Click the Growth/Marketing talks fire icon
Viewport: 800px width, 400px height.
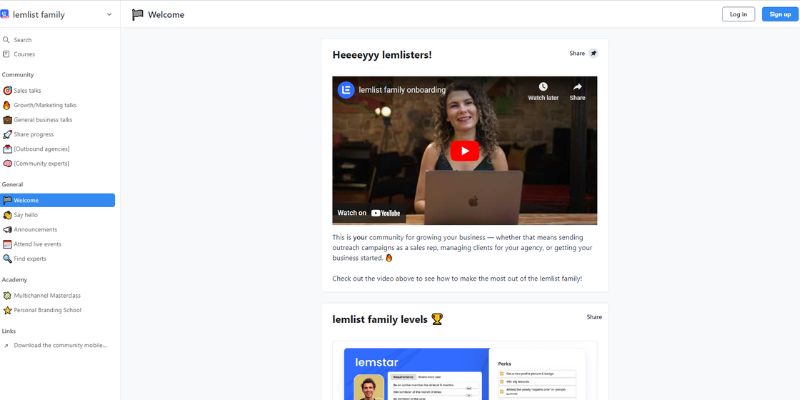coord(7,105)
